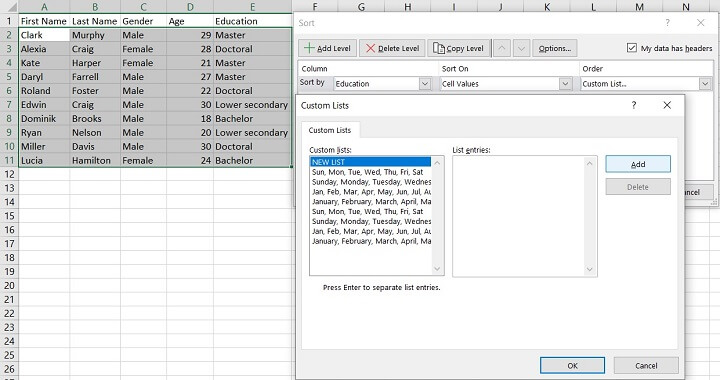
Task: Click Delete Level in Sort dialog
Action: [392, 48]
